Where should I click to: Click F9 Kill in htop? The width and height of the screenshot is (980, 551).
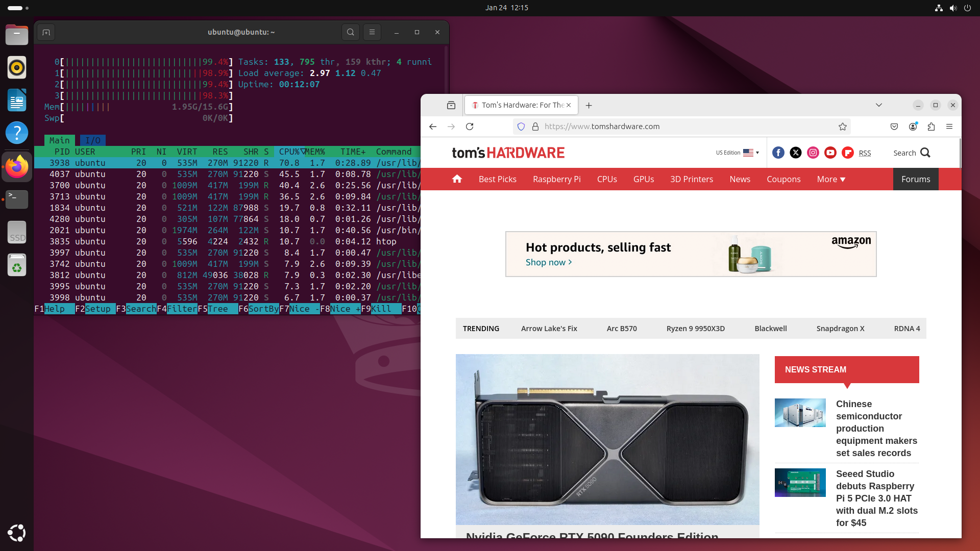click(x=381, y=309)
